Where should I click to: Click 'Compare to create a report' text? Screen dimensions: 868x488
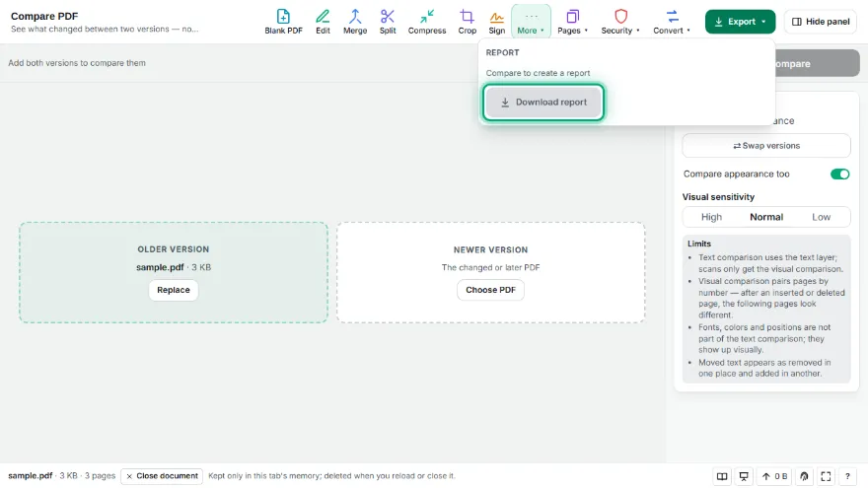pos(538,73)
